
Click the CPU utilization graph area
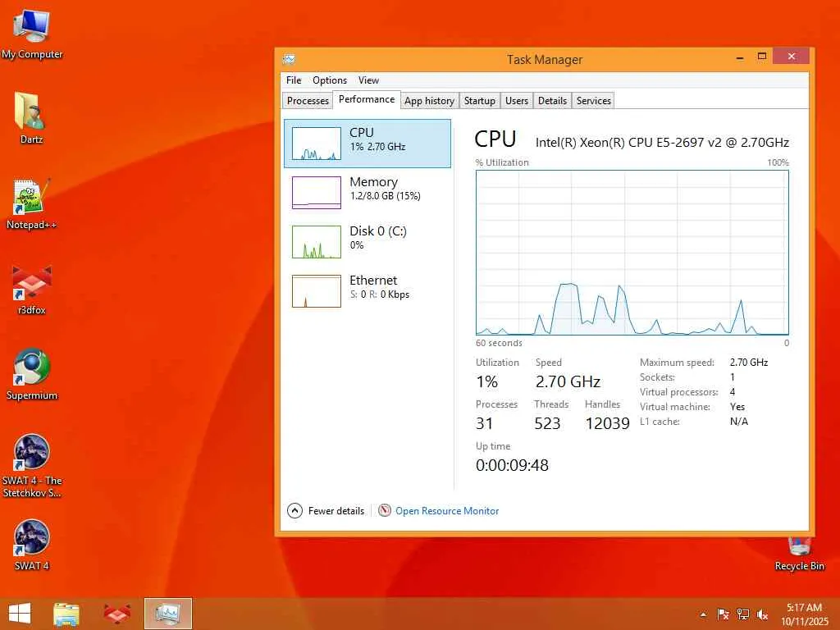pyautogui.click(x=632, y=253)
